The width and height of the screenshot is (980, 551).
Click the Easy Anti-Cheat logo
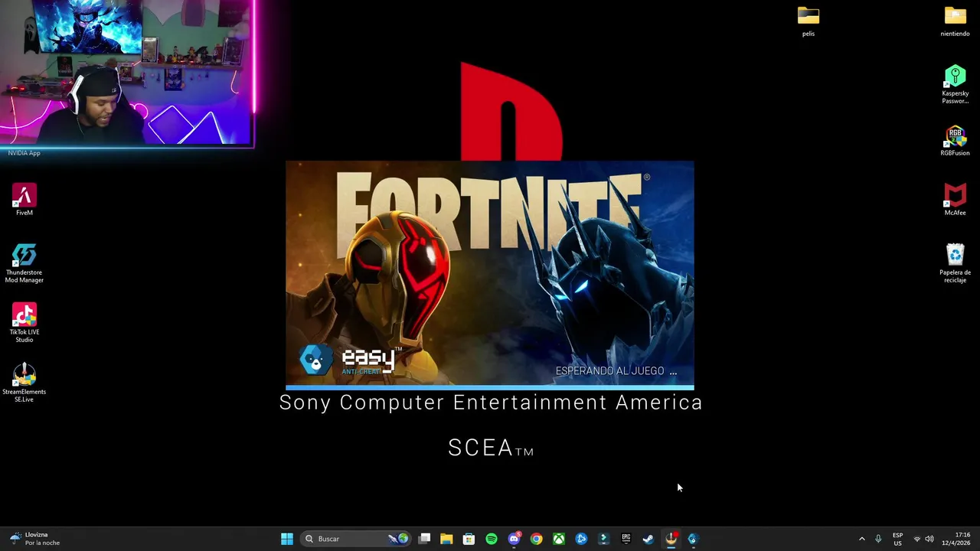(x=351, y=360)
